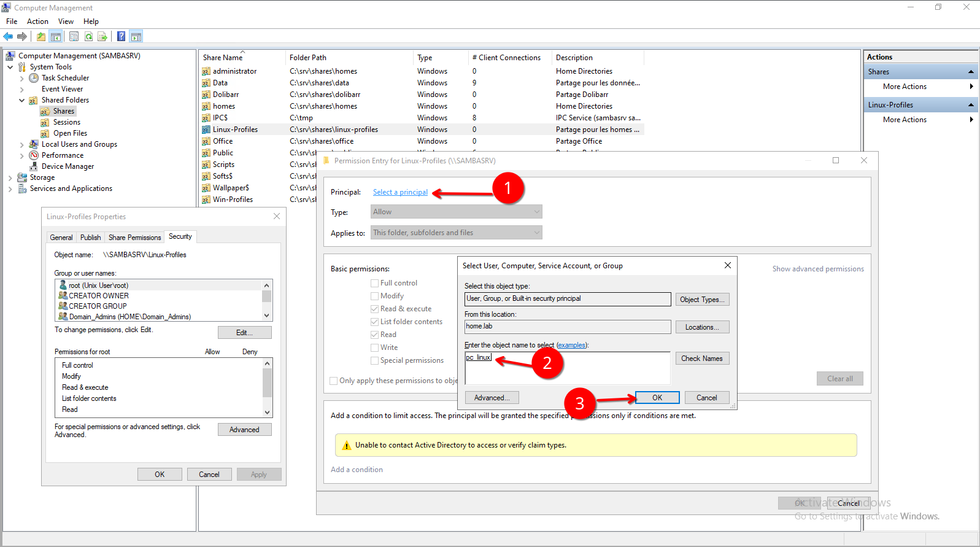
Task: Click the Shared Folders tree icon
Action: [x=34, y=100]
